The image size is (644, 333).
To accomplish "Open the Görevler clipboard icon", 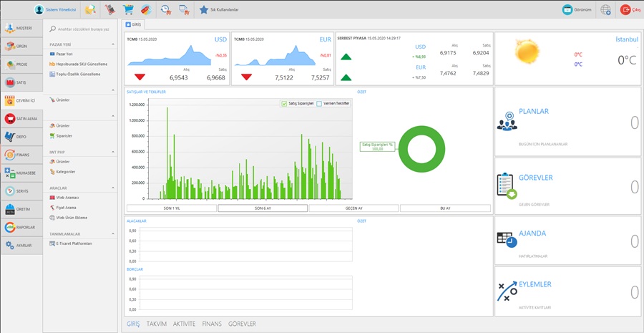I will (507, 185).
